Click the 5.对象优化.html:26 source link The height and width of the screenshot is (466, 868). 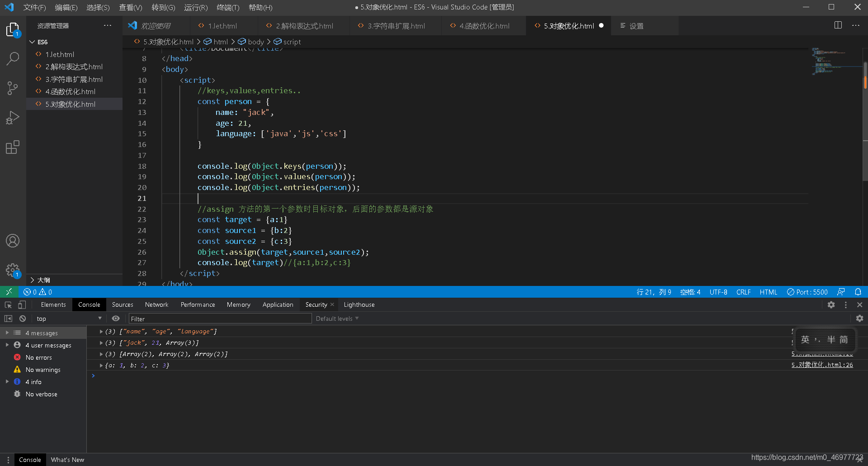pos(822,365)
